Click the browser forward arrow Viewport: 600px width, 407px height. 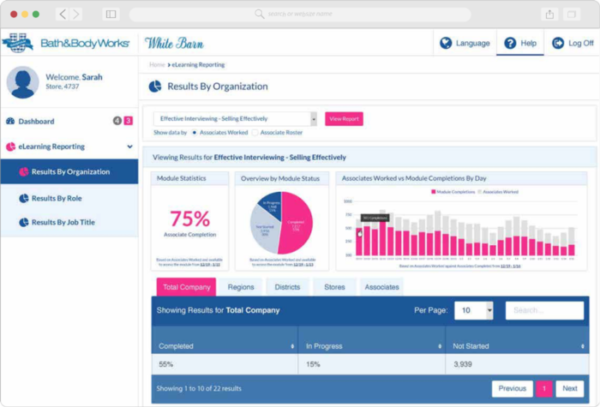tap(76, 14)
